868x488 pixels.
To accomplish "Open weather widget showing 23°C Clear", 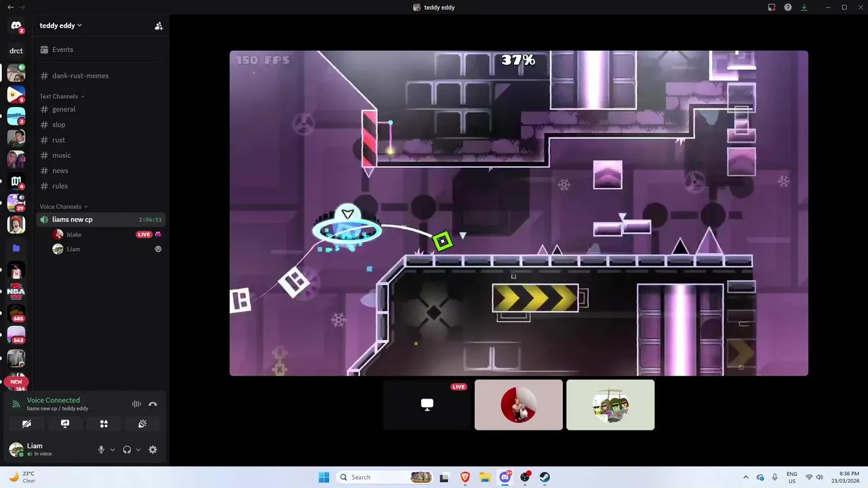I will coord(22,477).
